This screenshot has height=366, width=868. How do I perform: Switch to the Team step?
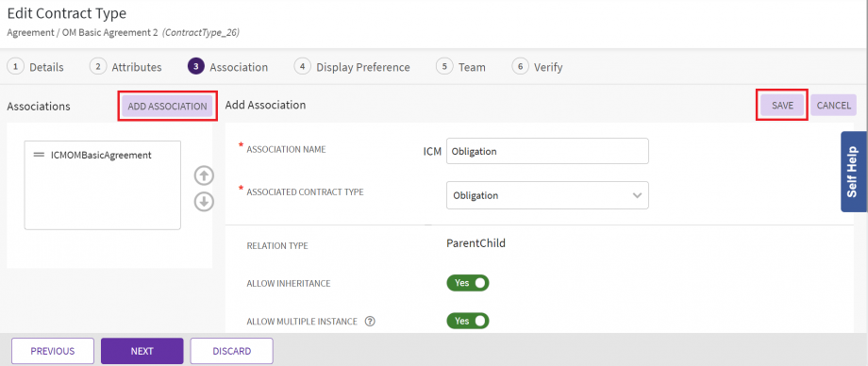[x=460, y=67]
